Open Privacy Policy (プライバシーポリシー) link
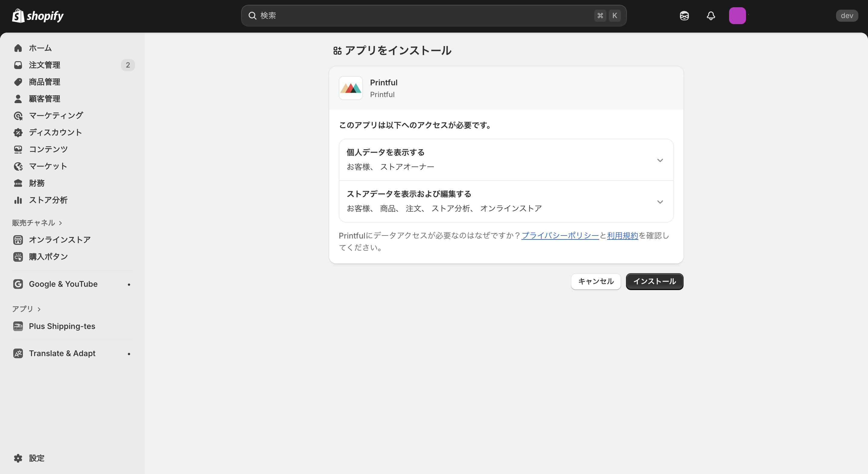 [560, 236]
